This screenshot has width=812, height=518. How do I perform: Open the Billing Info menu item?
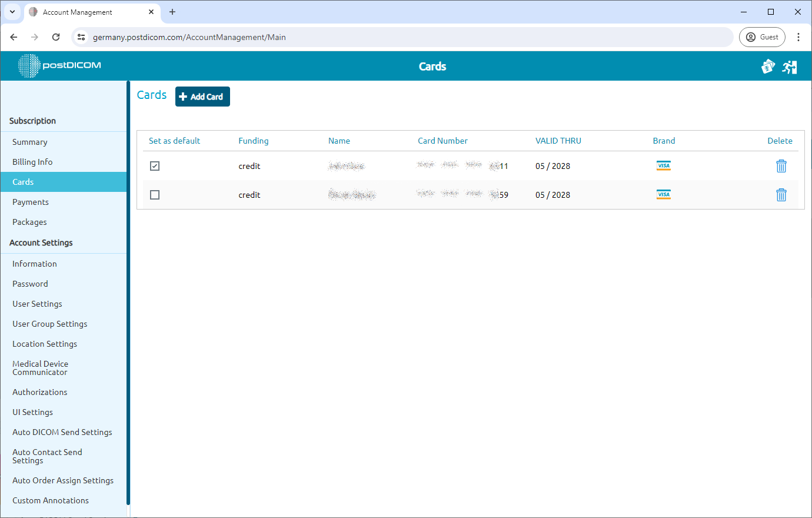tap(32, 162)
